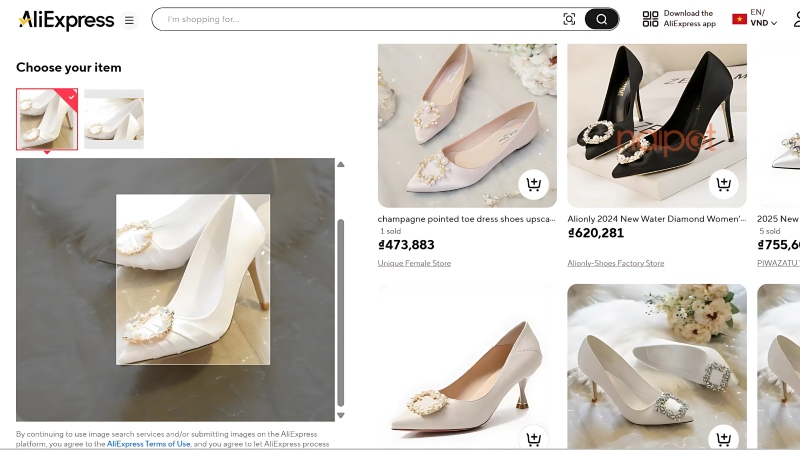The image size is (800, 450).
Task: Open the Alionly 2024 New Water Diamond title
Action: click(x=656, y=219)
